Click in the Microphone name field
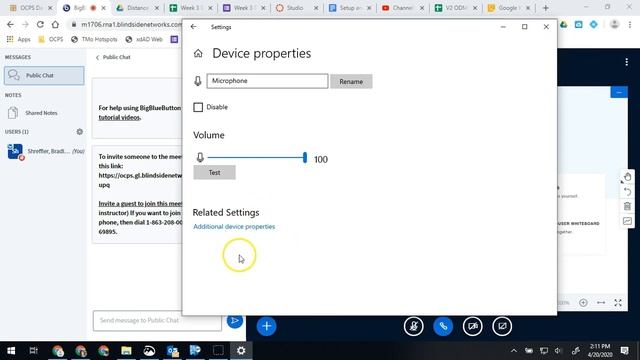Image resolution: width=640 pixels, height=360 pixels. tap(267, 81)
